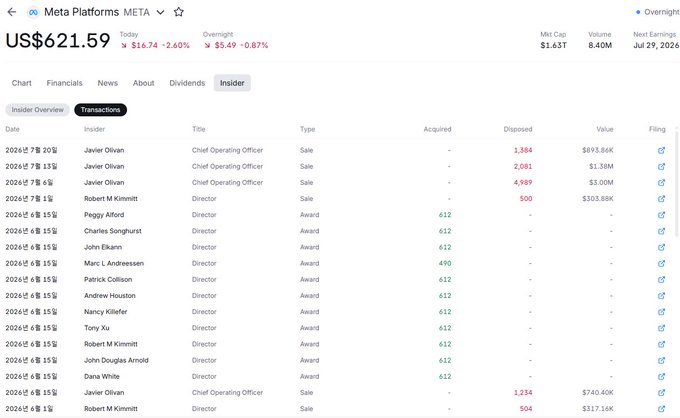680x418 pixels.
Task: Click the Meta Platforms company name
Action: point(82,12)
